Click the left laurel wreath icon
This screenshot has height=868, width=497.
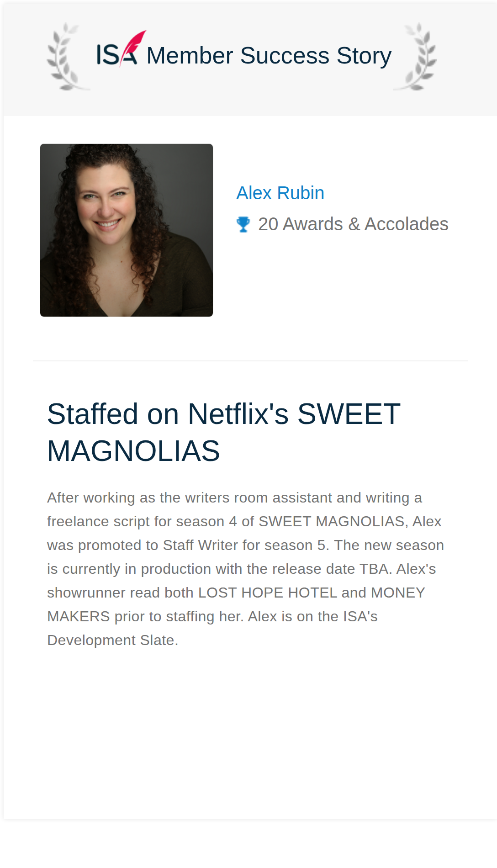[67, 57]
